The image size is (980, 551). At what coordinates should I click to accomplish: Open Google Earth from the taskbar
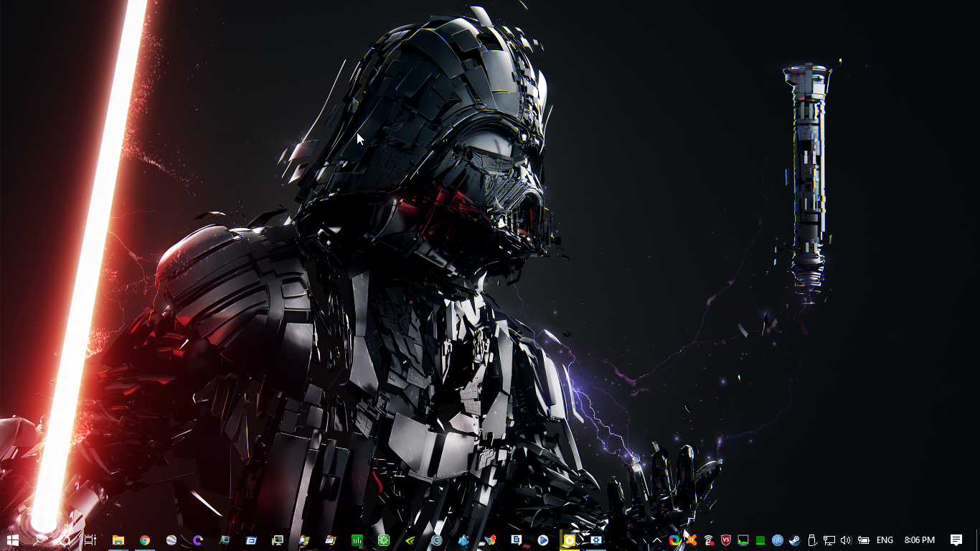click(x=171, y=540)
